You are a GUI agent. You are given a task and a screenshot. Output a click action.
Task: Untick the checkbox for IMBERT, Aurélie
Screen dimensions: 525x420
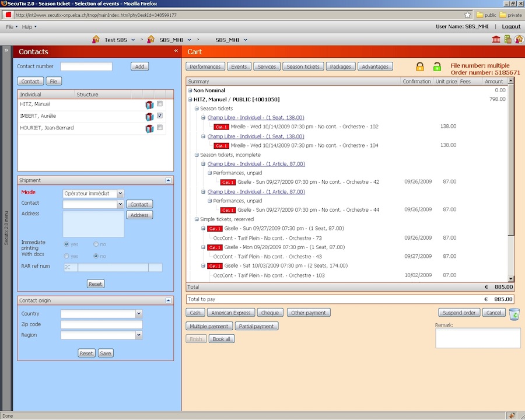point(160,116)
